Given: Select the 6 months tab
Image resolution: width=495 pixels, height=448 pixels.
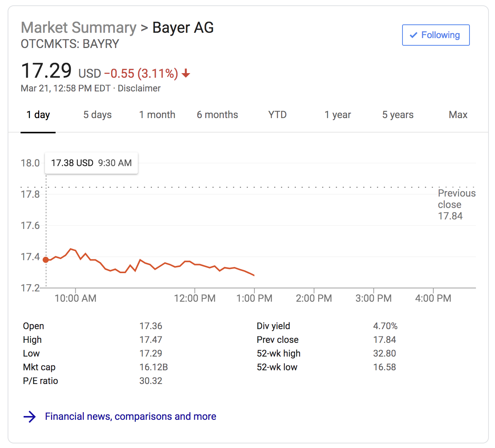Looking at the screenshot, I should click(x=217, y=115).
